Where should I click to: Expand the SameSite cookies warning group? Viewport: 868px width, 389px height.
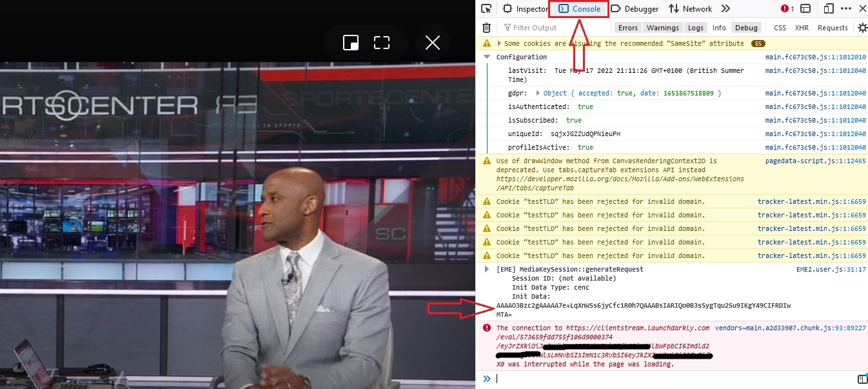click(499, 43)
